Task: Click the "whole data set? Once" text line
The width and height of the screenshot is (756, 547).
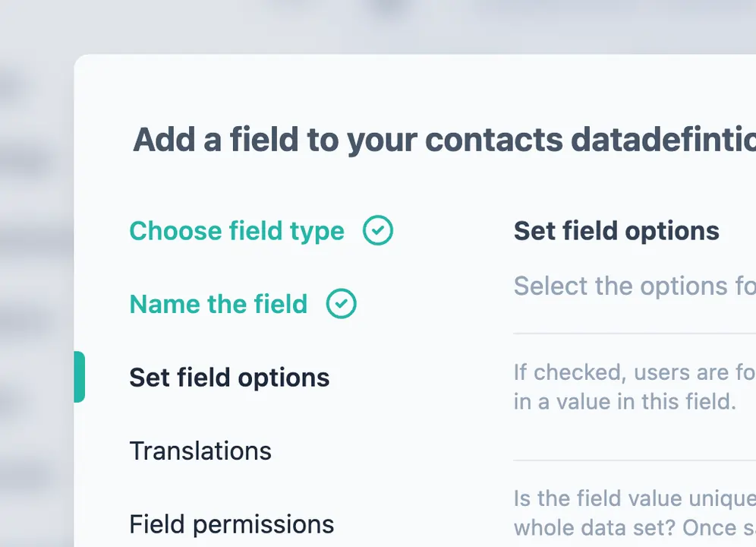Action: (634, 527)
